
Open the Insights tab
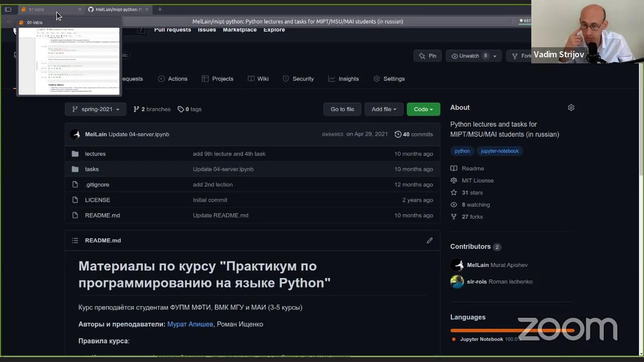(344, 79)
